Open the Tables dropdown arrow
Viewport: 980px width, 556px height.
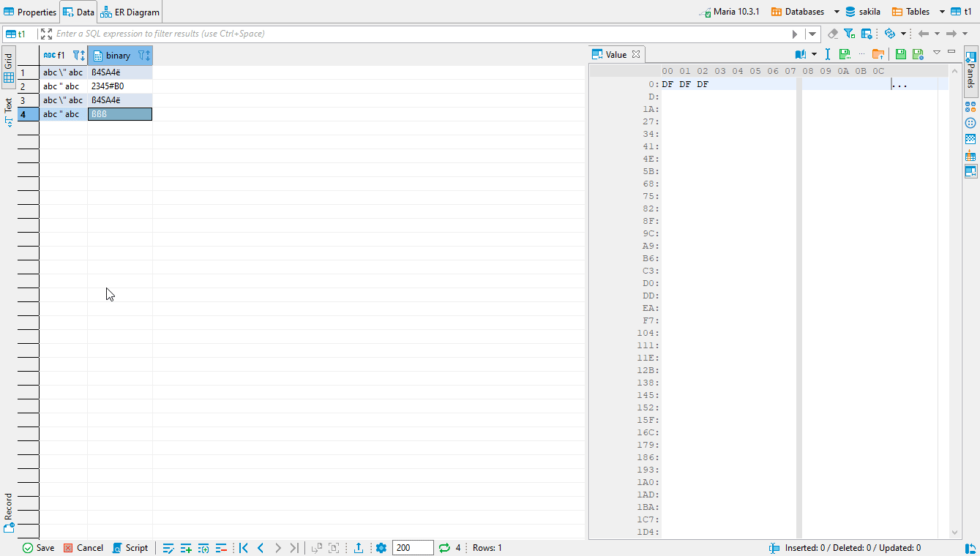[942, 12]
